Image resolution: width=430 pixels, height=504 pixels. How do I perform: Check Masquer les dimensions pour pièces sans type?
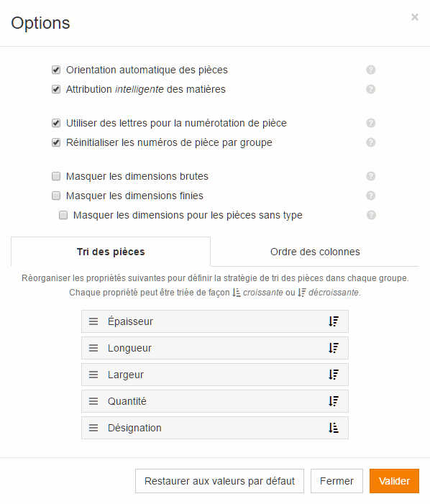63,215
